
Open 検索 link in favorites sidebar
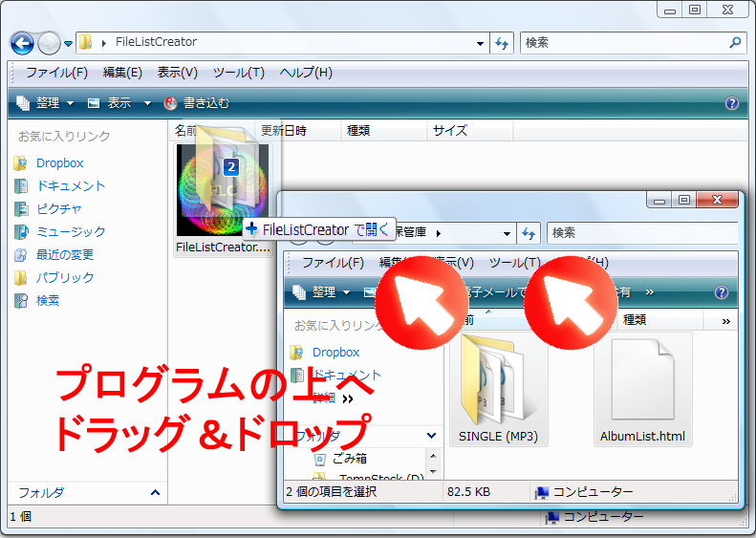48,300
